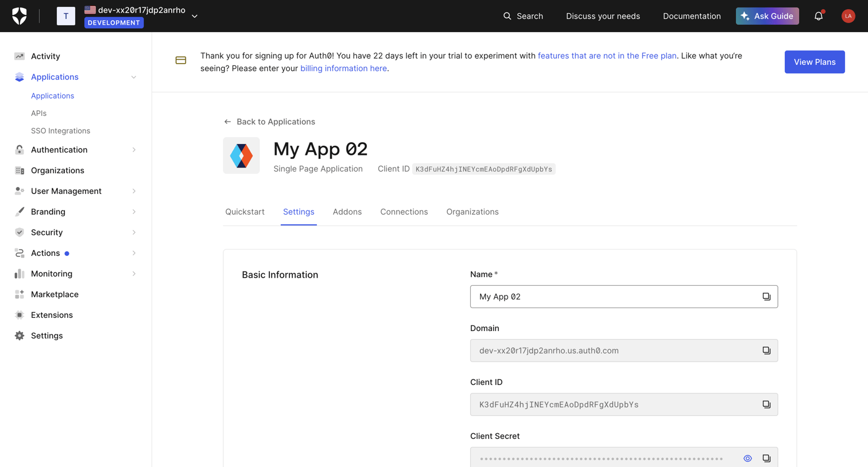The width and height of the screenshot is (868, 467).
Task: Select APIs sub-item in sidebar
Action: [x=38, y=113]
